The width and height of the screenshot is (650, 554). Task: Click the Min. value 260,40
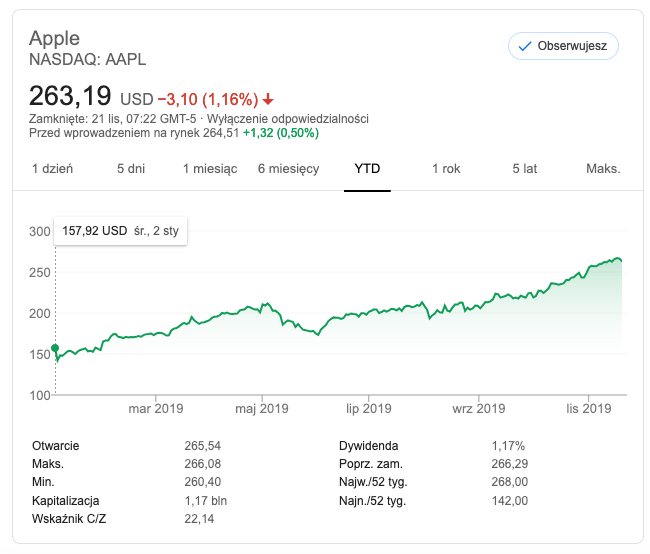click(203, 482)
